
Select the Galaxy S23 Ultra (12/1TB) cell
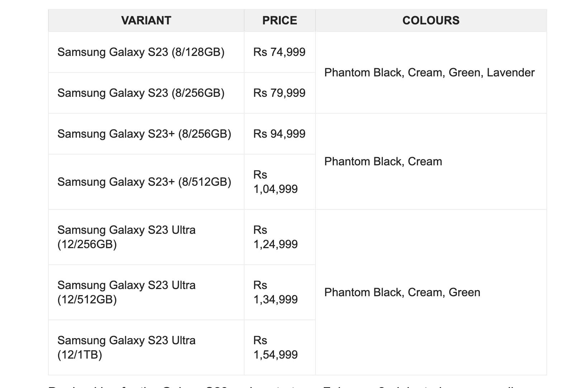click(x=127, y=347)
